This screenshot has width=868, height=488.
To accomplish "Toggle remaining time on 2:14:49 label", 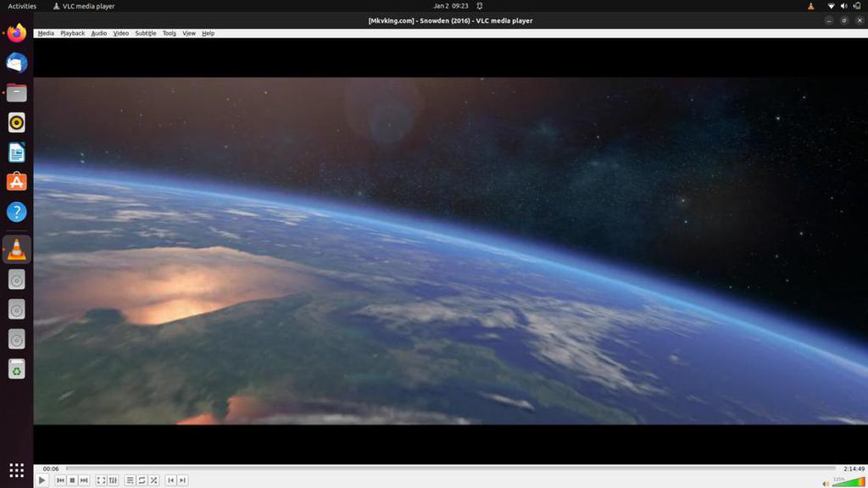I will [x=854, y=469].
